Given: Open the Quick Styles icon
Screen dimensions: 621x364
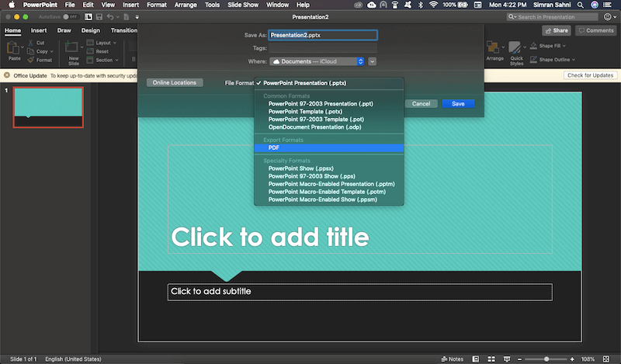Looking at the screenshot, I should click(x=515, y=47).
